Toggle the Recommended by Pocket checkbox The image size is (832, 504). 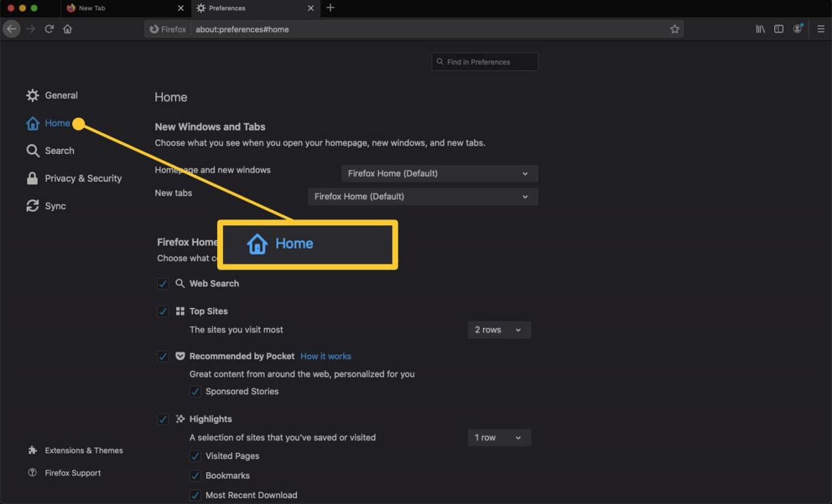(162, 356)
